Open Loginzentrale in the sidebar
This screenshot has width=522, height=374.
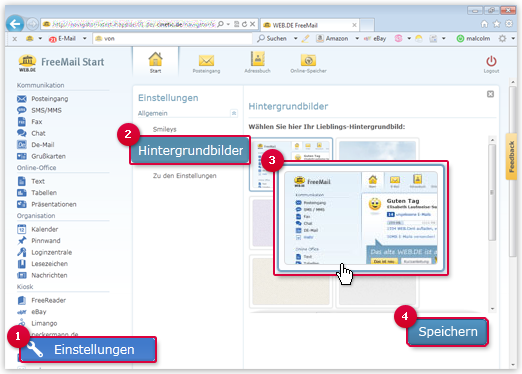(x=45, y=252)
